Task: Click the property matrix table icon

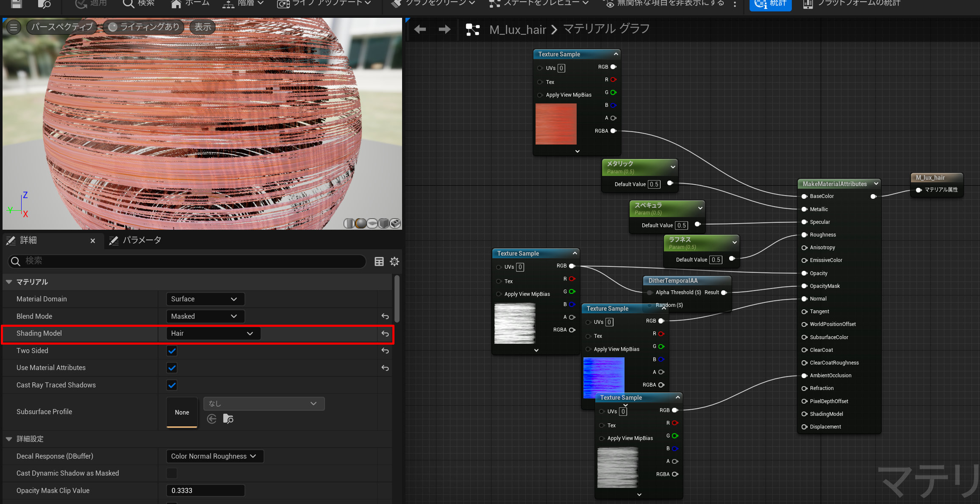Action: (379, 262)
